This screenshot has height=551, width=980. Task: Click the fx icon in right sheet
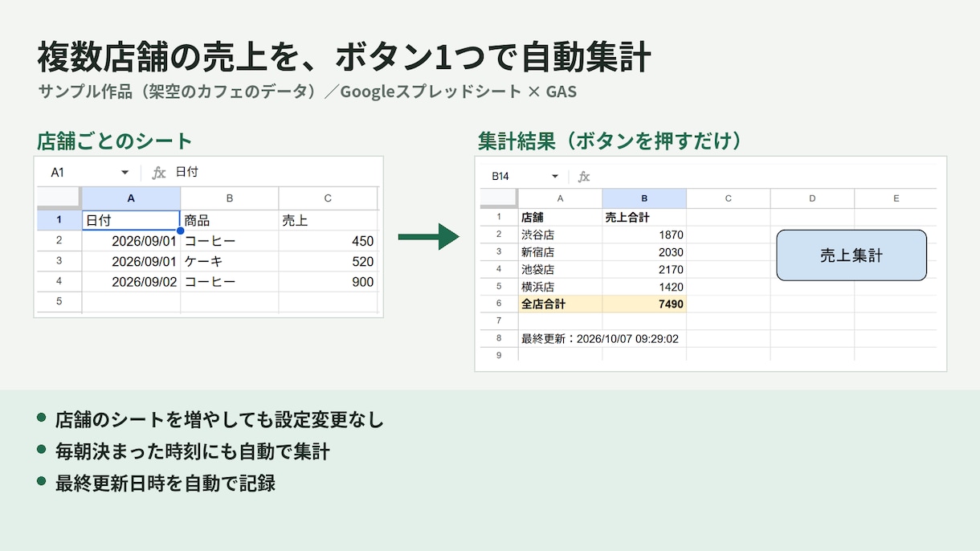pyautogui.click(x=584, y=177)
